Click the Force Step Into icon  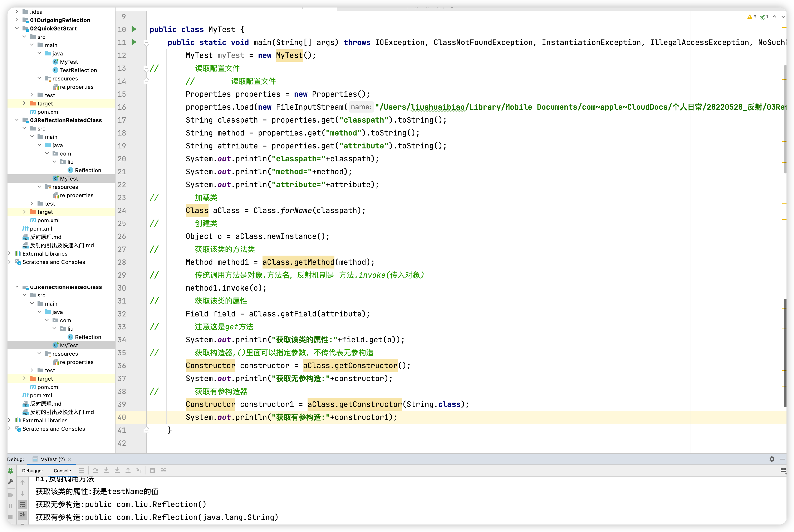coord(117,470)
